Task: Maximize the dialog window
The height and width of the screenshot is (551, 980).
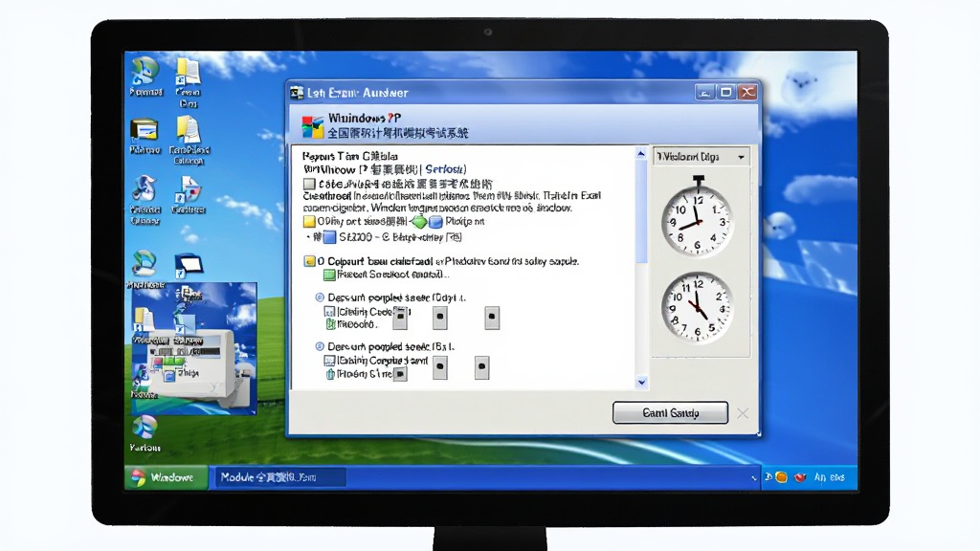Action: (726, 93)
